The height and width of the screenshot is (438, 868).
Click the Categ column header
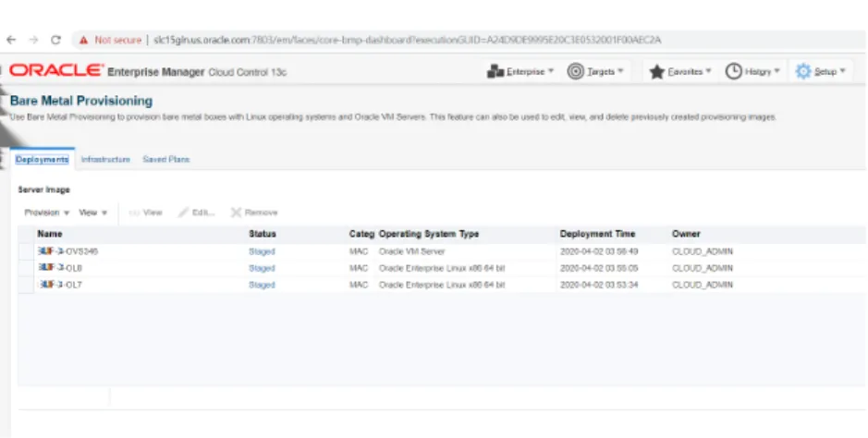[361, 234]
